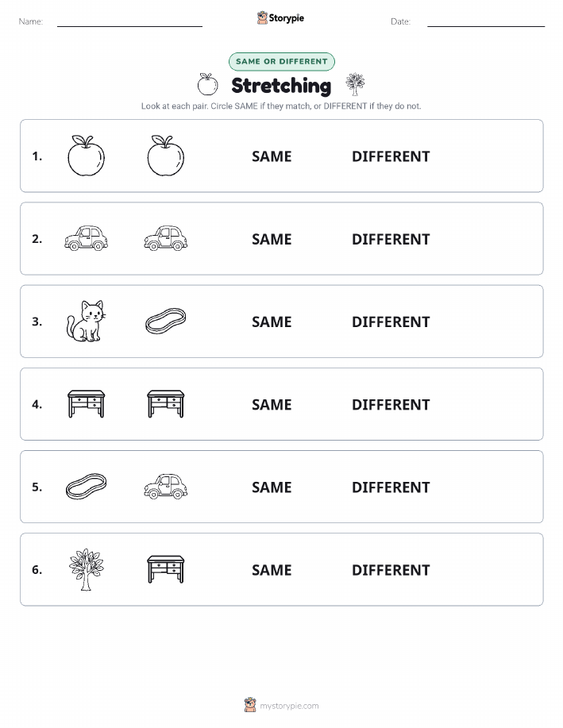Click the SAME OR DIFFERENT badge

281,61
